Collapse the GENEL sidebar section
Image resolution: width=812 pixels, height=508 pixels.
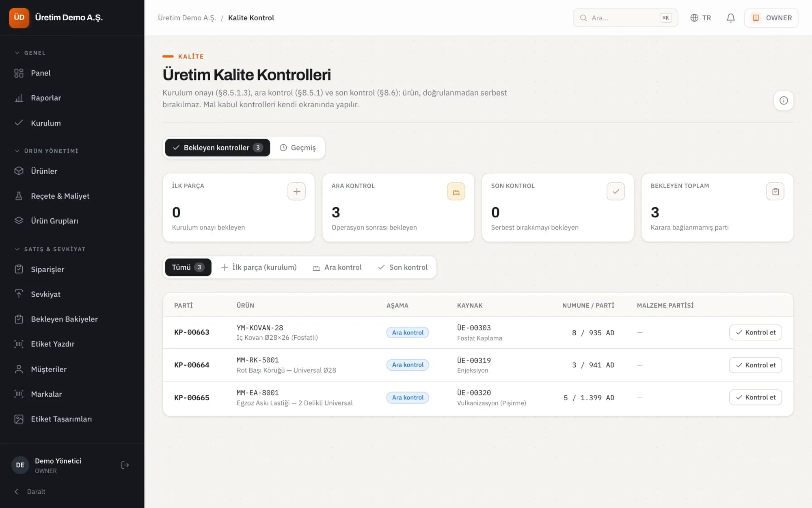point(30,53)
